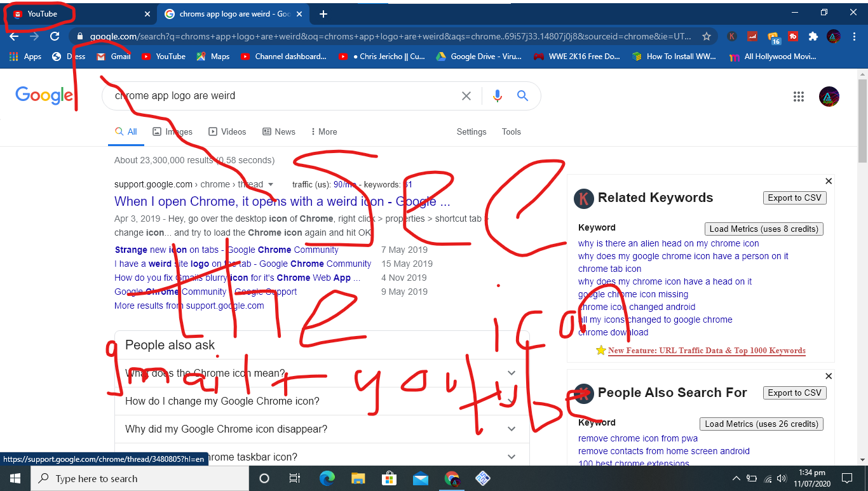Open the Gmail bookmark
This screenshot has width=868, height=491.
point(113,57)
